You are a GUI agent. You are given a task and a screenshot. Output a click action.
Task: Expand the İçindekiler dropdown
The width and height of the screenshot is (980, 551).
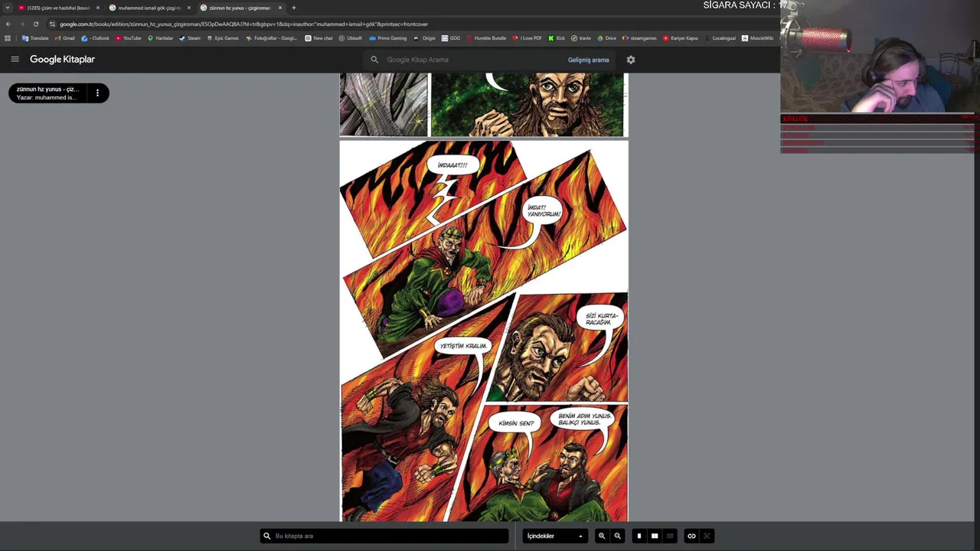pyautogui.click(x=555, y=536)
